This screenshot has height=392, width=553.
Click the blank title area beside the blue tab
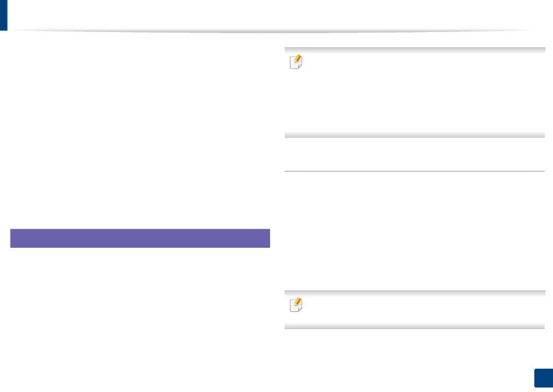pos(272,14)
